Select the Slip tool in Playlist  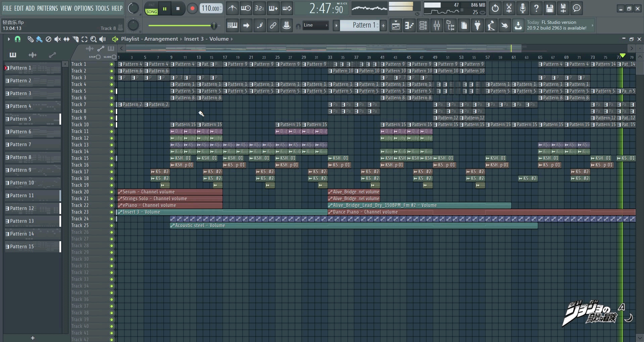click(66, 39)
